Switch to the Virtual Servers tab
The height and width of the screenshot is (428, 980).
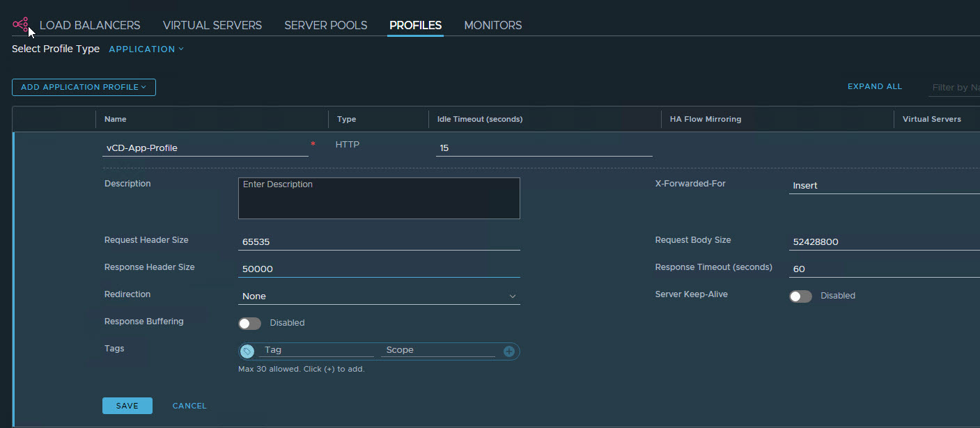pyautogui.click(x=212, y=26)
